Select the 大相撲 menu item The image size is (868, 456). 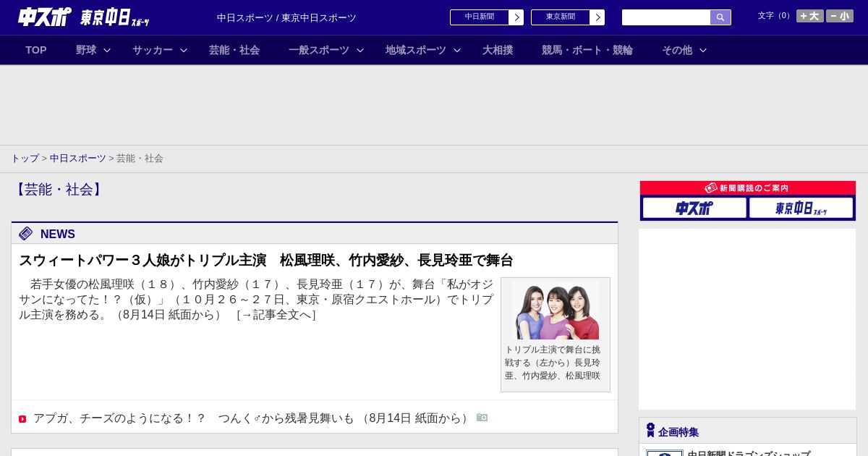pyautogui.click(x=498, y=50)
